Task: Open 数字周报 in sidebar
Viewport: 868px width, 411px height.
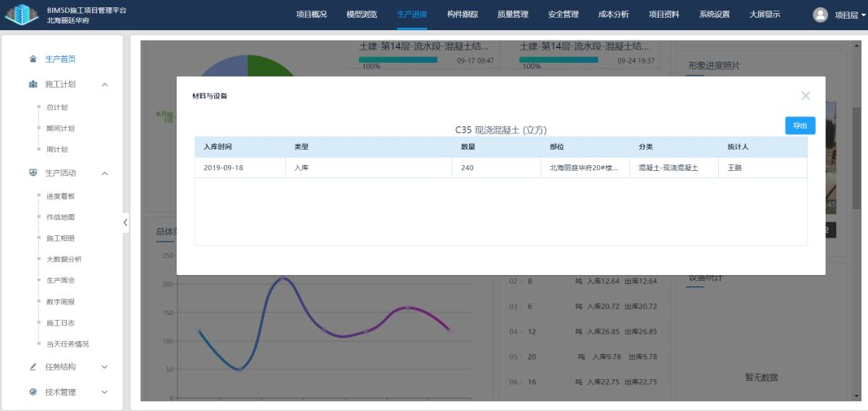Action: [x=60, y=301]
